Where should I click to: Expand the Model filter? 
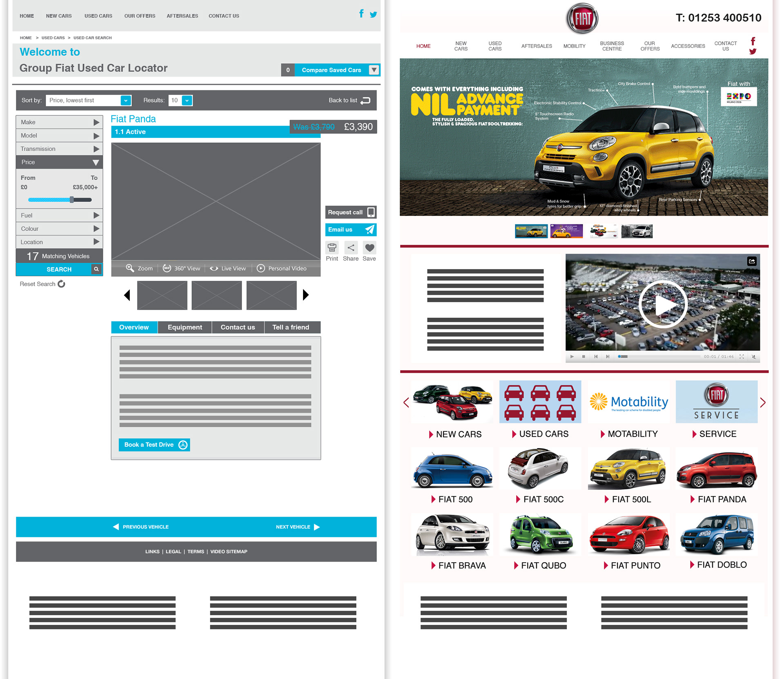pos(59,135)
